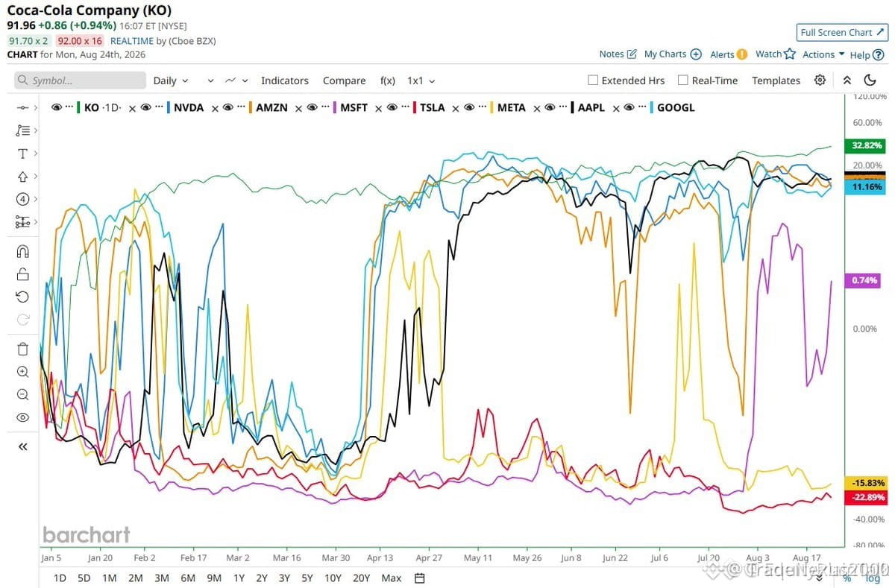
Task: Focus the Symbol search field
Action: pos(81,80)
